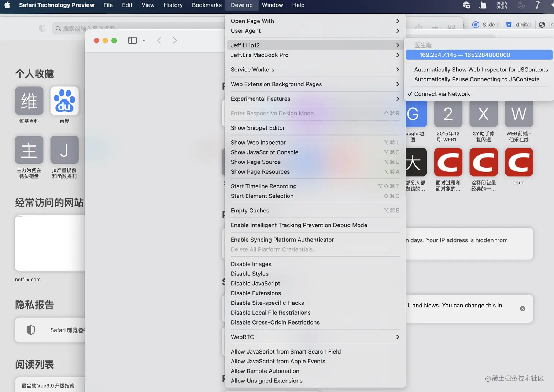The height and width of the screenshot is (392, 554).
Task: Open the Bookmarks menu
Action: [x=207, y=5]
